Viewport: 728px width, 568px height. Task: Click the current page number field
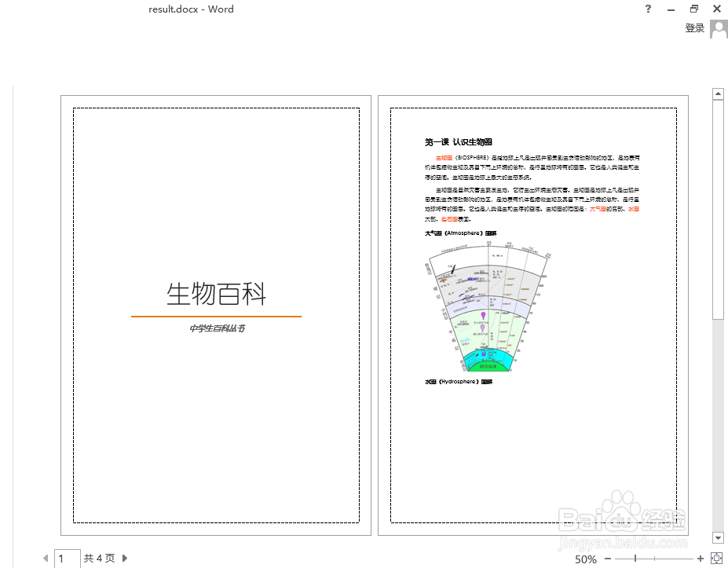pos(68,559)
